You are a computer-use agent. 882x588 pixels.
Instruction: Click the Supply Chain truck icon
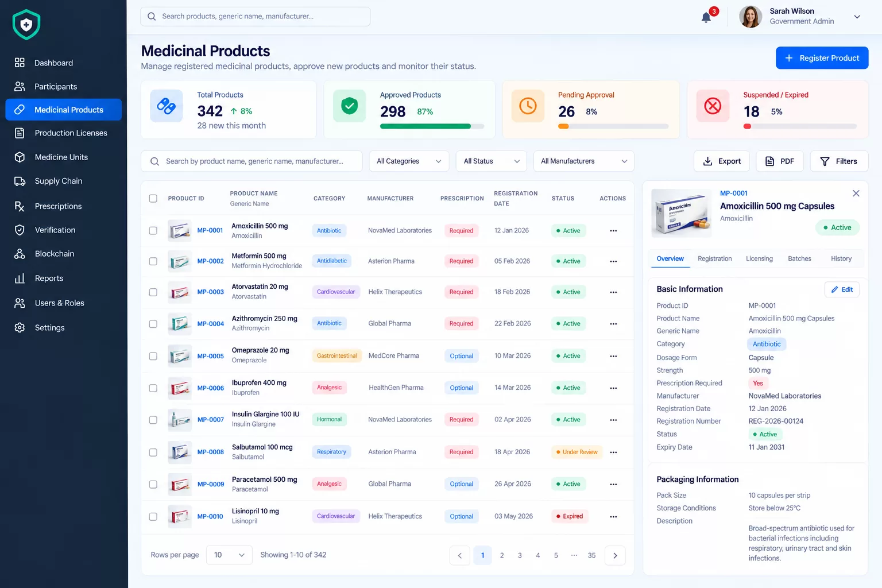click(20, 181)
